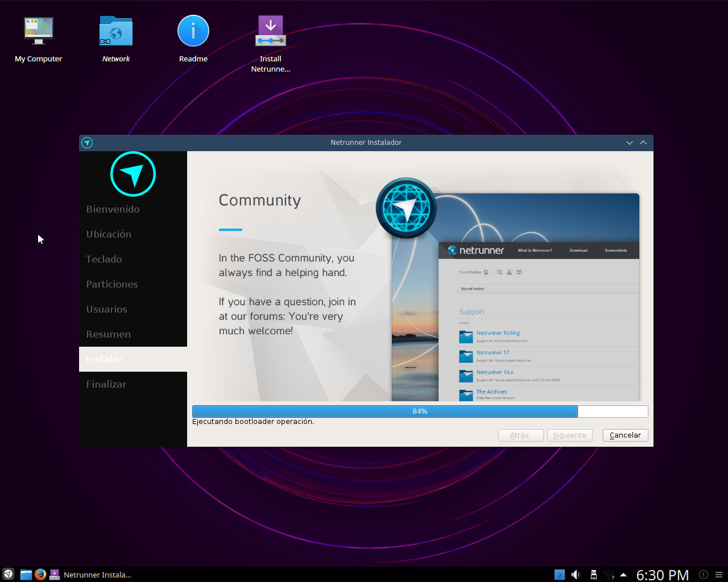Click the installer quick-launch icon in taskbar

(x=55, y=574)
